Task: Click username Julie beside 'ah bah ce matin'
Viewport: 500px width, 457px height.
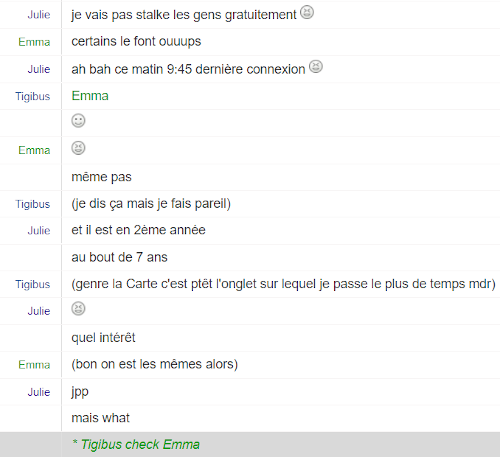Action: click(x=39, y=69)
